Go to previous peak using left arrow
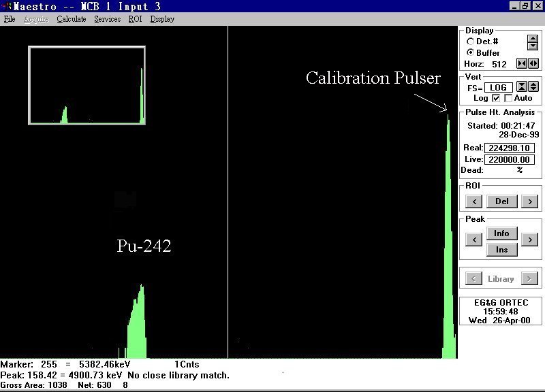The image size is (545, 392). pos(474,240)
